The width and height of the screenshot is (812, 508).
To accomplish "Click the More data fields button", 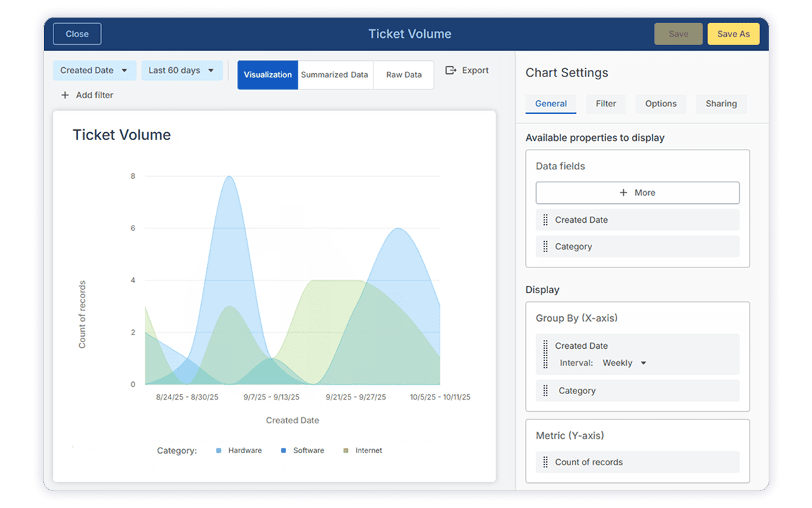I will (x=637, y=193).
